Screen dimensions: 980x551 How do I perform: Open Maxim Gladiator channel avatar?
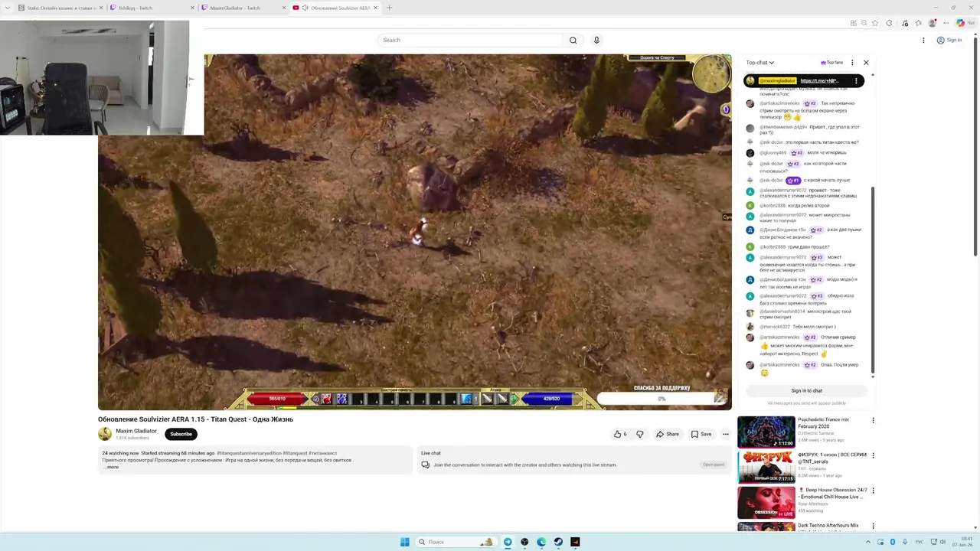[x=105, y=434]
